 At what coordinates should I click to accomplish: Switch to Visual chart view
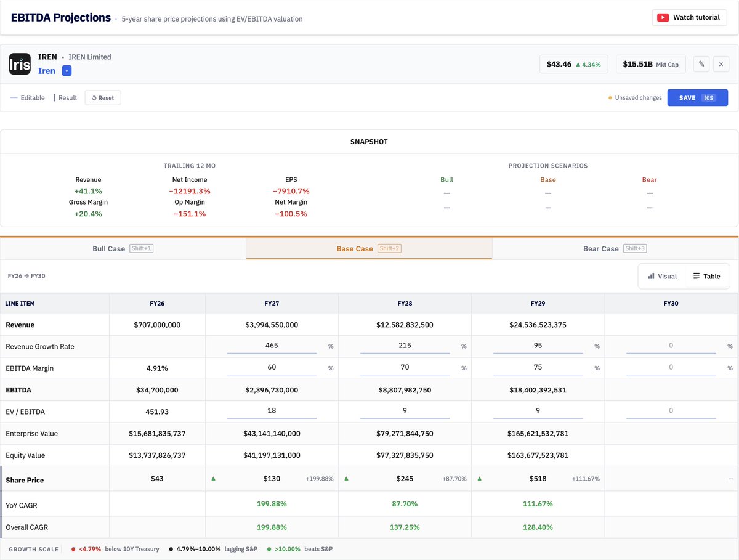(x=662, y=276)
